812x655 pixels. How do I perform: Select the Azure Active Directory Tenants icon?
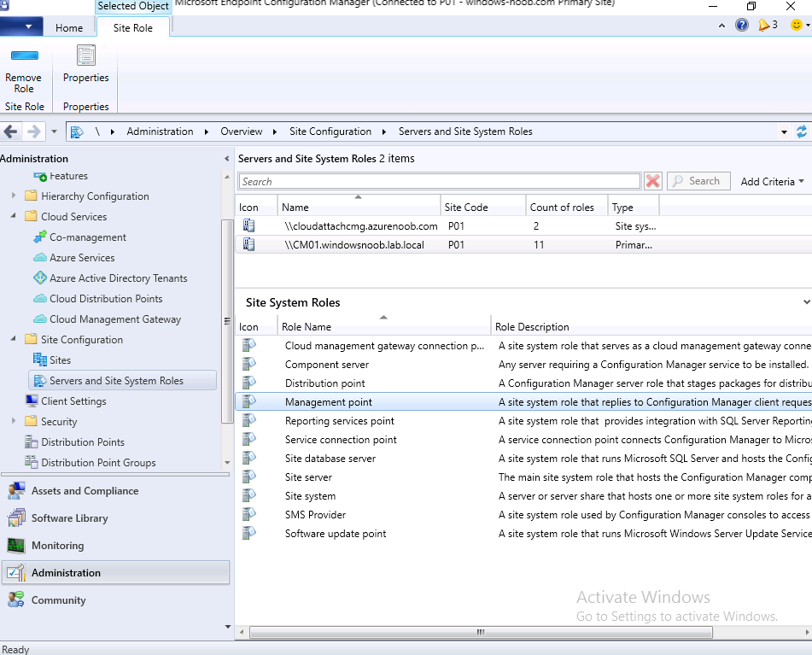(40, 278)
